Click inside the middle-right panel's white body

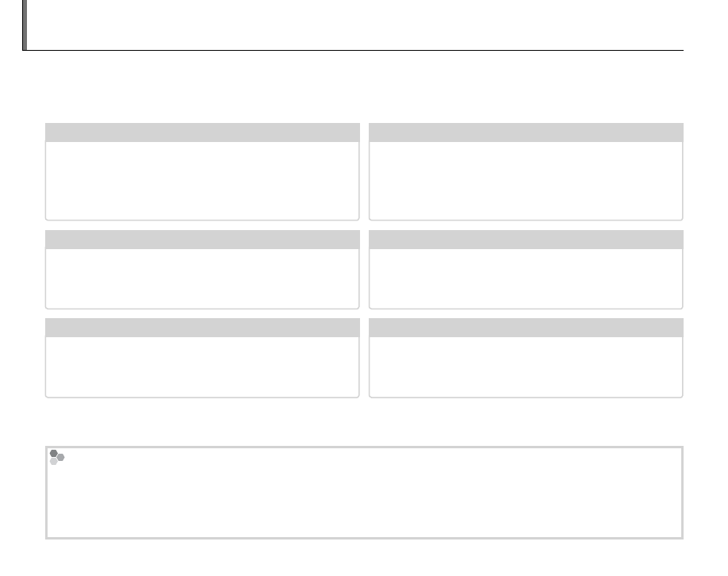tap(526, 278)
